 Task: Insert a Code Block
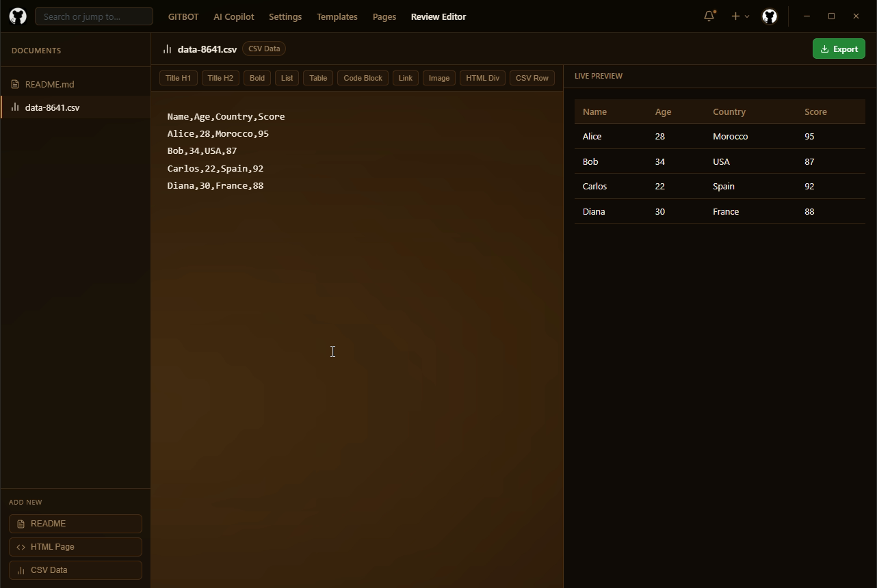pos(363,78)
